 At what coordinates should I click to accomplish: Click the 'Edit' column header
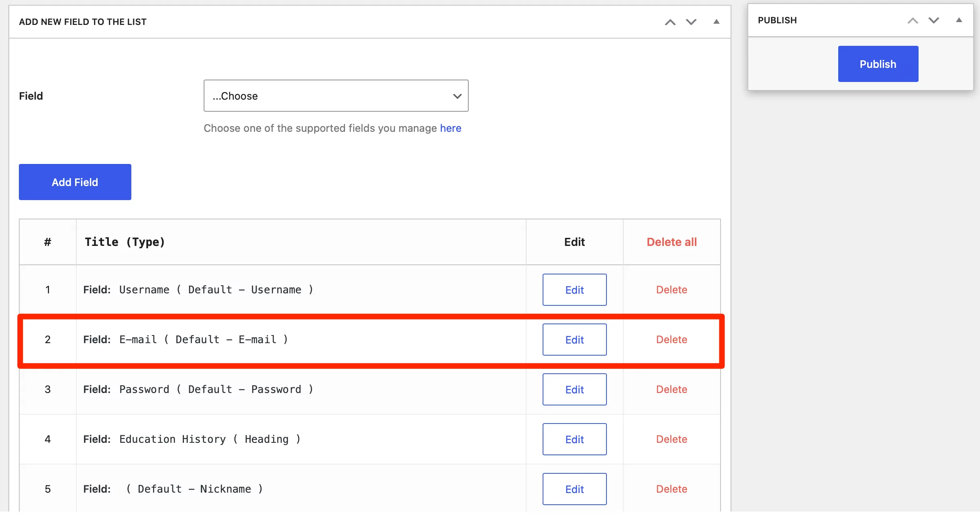tap(574, 242)
